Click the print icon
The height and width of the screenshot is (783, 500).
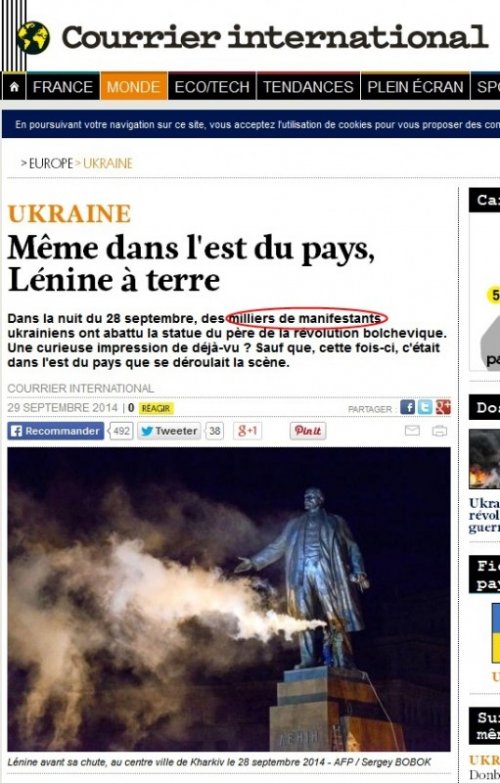pos(440,430)
